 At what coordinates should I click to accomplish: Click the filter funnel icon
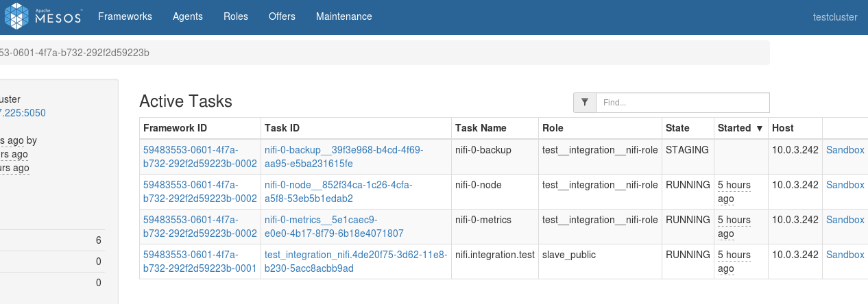(x=585, y=103)
